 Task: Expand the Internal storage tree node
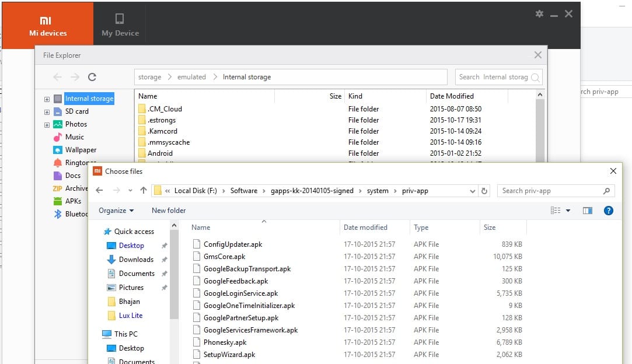[x=47, y=99]
